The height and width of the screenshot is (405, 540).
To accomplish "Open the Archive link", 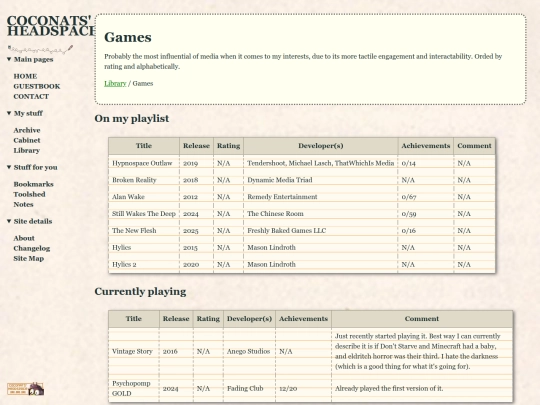I will (27, 130).
